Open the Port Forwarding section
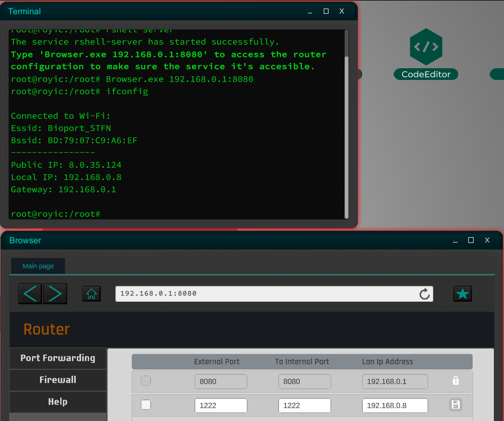The image size is (504, 421). (x=58, y=358)
